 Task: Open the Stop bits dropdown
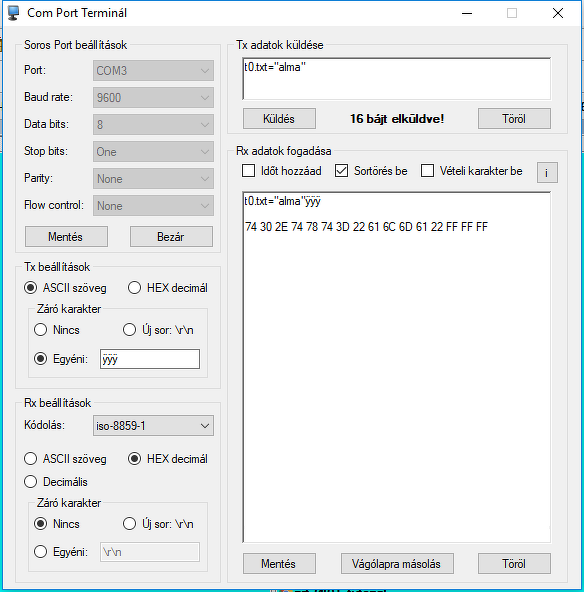tap(153, 152)
